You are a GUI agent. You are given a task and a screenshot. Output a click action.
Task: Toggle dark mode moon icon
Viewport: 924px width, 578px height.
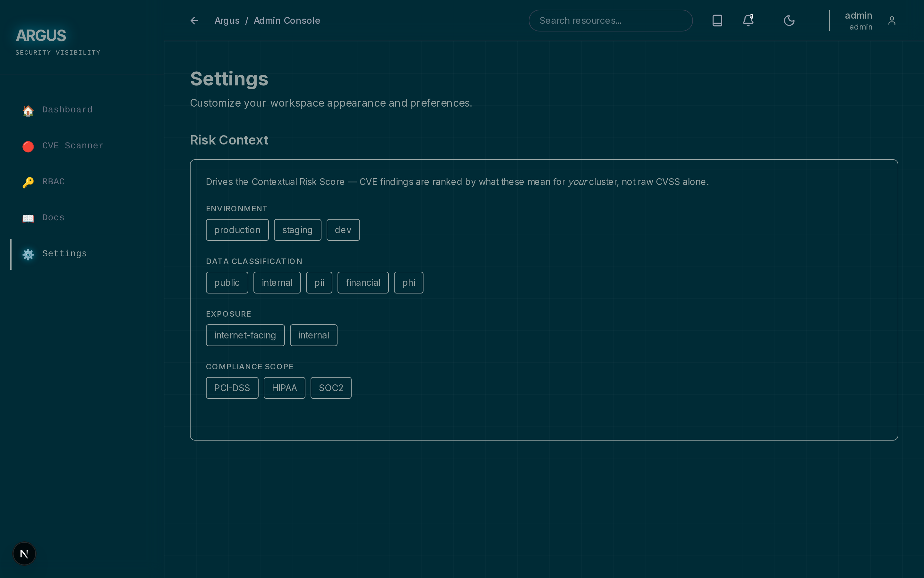tap(789, 21)
